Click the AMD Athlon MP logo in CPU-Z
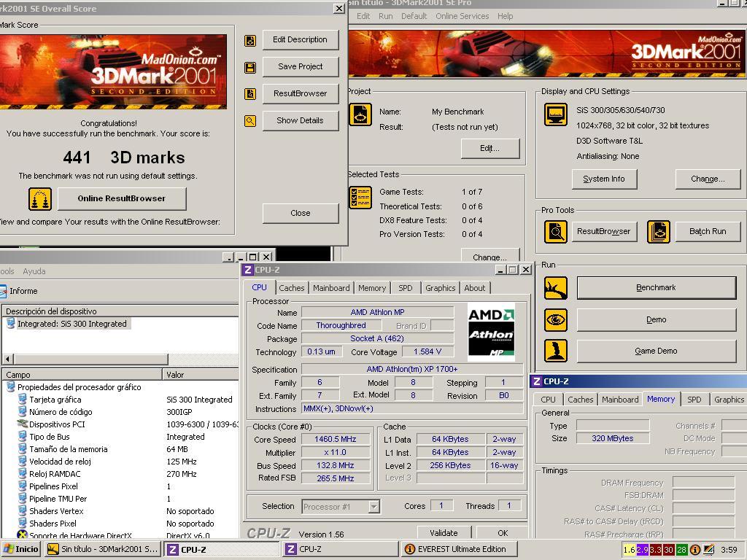 coord(491,332)
